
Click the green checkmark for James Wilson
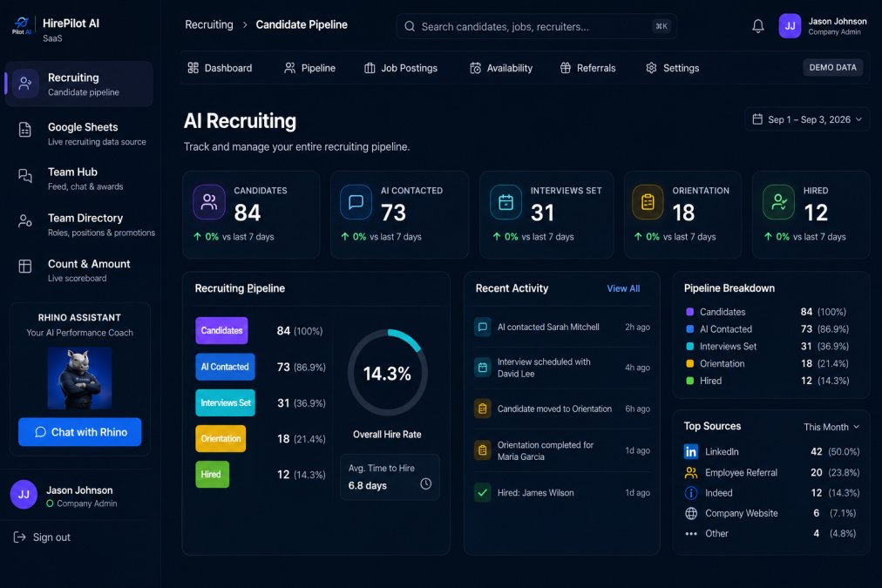point(482,492)
